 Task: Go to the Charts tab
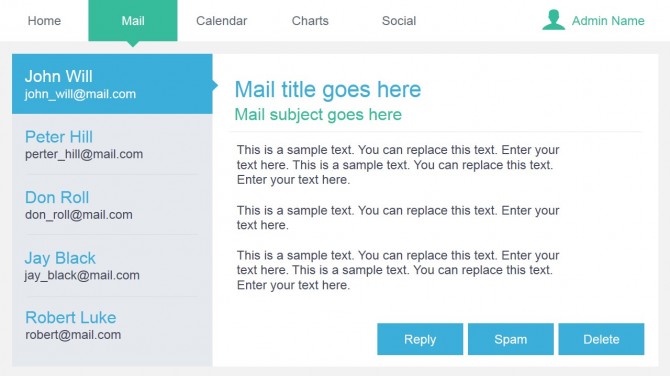coord(310,21)
